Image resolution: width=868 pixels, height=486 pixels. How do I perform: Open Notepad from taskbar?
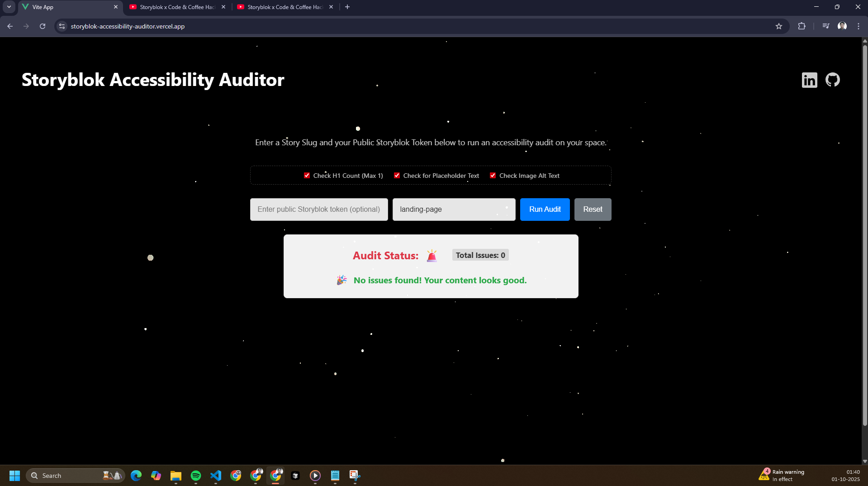[335, 476]
